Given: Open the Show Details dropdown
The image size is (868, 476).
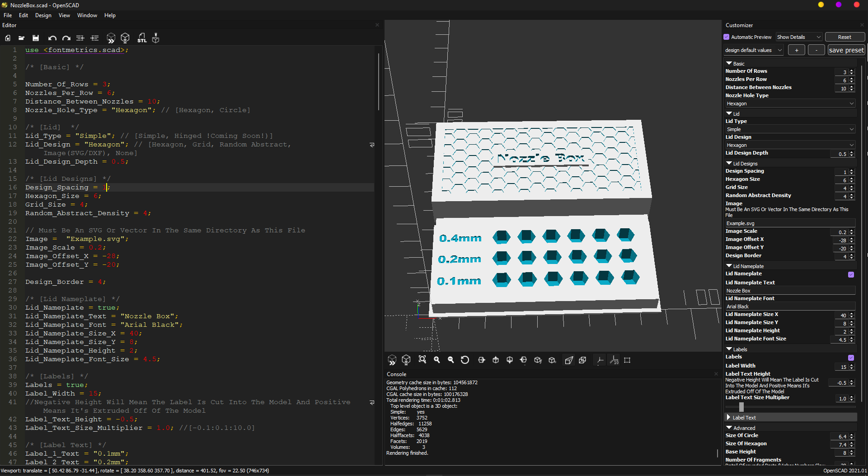Looking at the screenshot, I should (x=799, y=37).
